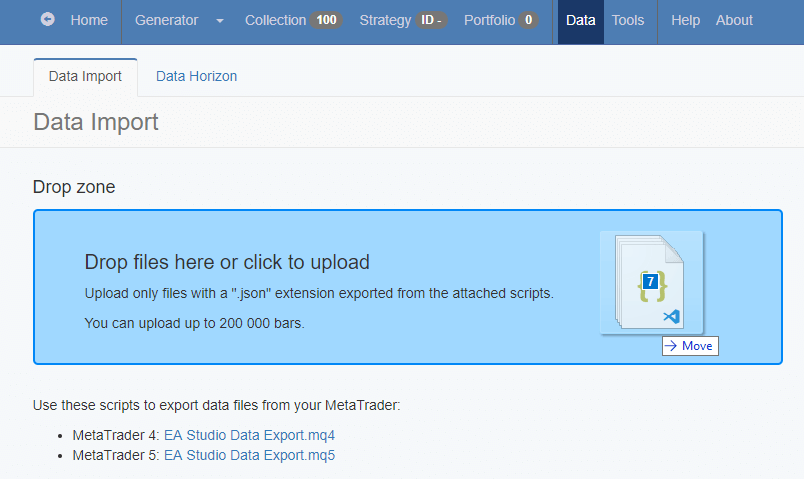Select the Data menu item
The height and width of the screenshot is (479, 804).
[580, 20]
